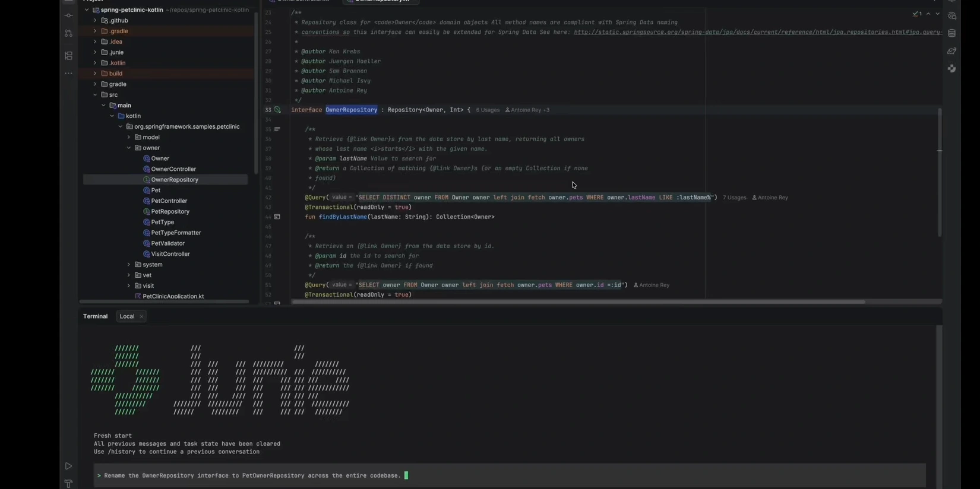Expand the build folder
The image size is (980, 489).
95,74
